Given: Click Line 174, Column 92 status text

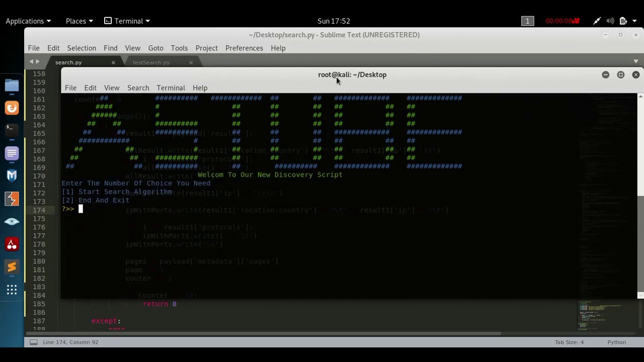Looking at the screenshot, I should [70, 342].
